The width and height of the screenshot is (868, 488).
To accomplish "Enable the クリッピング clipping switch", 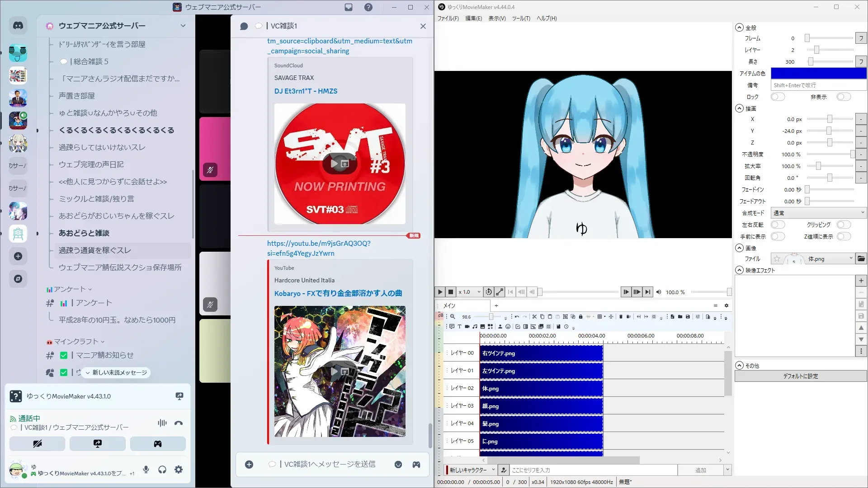I will (x=844, y=225).
